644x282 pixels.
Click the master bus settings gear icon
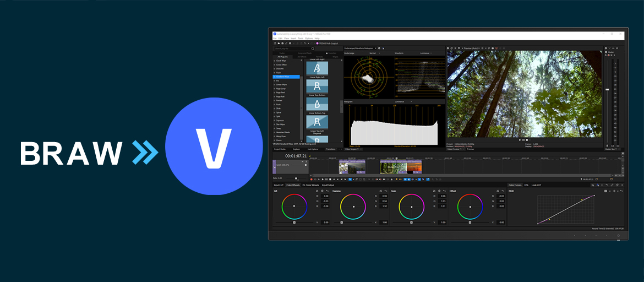(606, 48)
